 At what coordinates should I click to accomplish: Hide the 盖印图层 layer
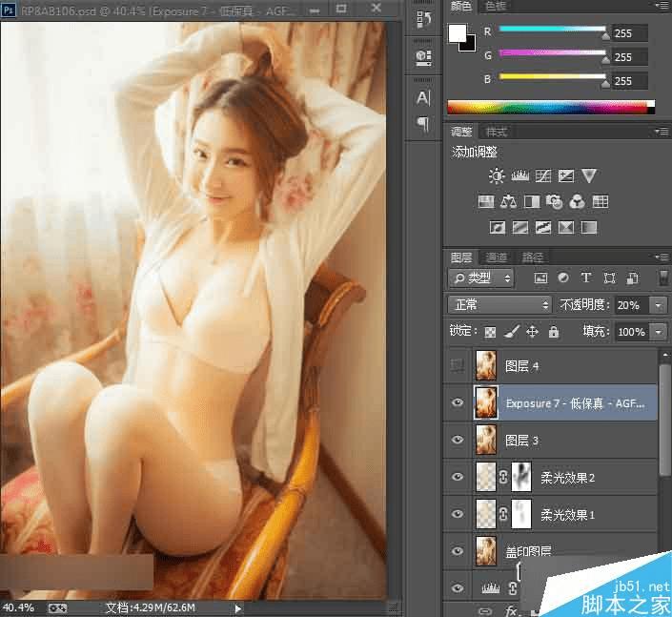pos(458,551)
